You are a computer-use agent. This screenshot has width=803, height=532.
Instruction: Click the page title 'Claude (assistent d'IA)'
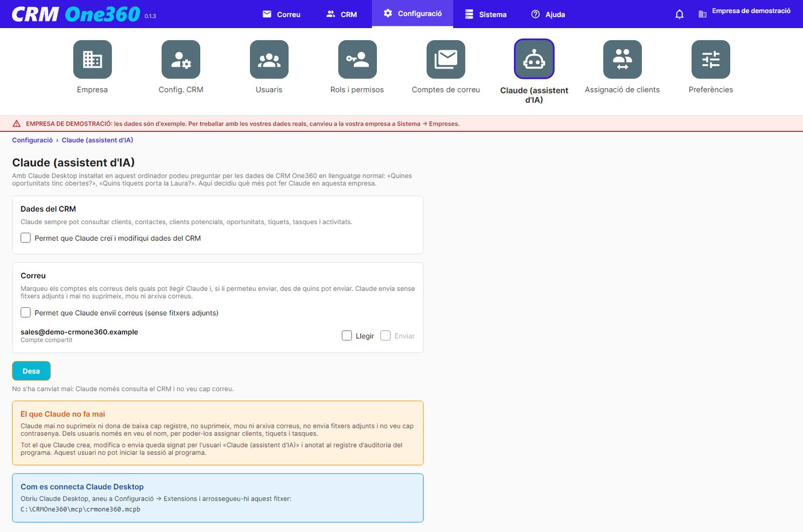point(73,163)
